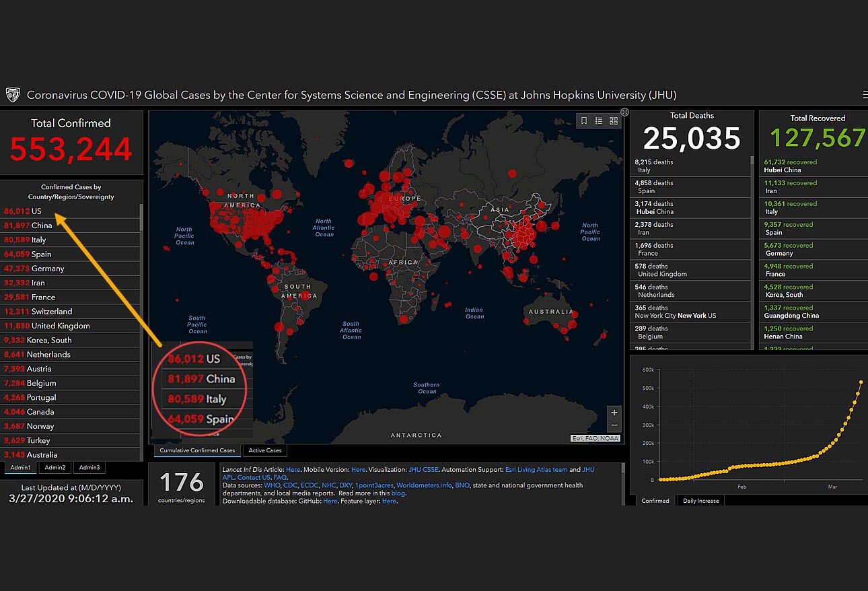Image resolution: width=868 pixels, height=591 pixels.
Task: Open the Mobile Version Here link
Action: (x=359, y=470)
